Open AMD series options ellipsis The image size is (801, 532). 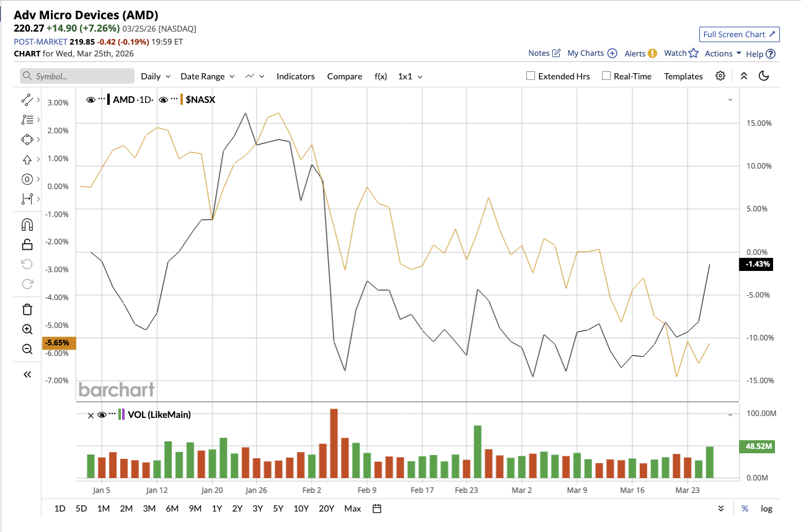point(102,99)
